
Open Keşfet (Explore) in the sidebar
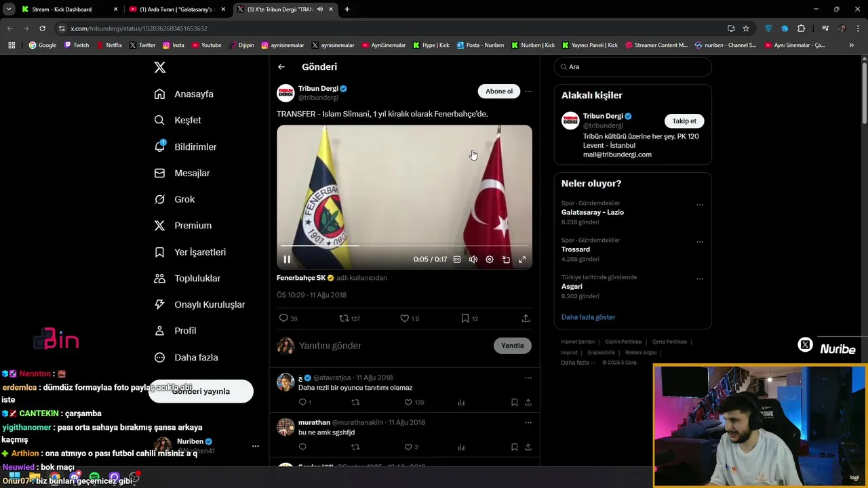click(178, 120)
